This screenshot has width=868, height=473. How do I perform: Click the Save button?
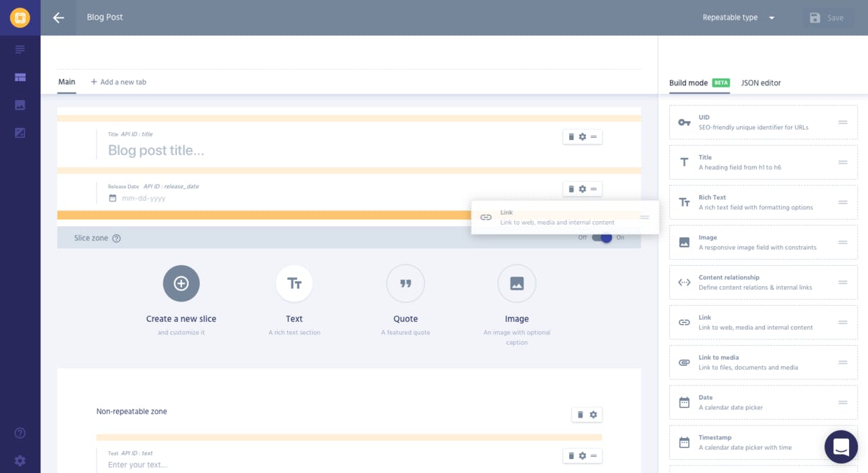pos(827,18)
